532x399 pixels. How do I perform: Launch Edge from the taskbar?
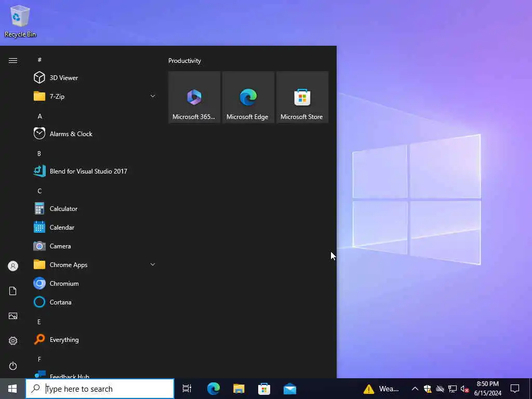click(x=214, y=389)
